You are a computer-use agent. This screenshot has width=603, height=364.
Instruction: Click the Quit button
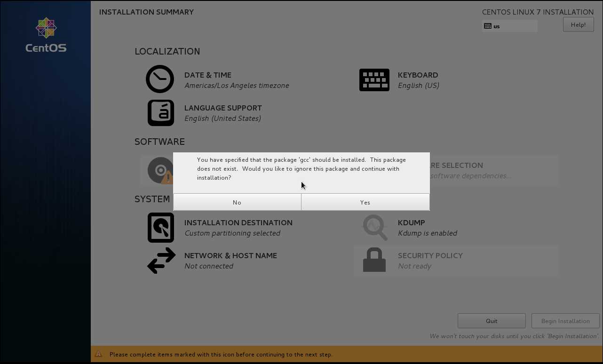coord(492,321)
